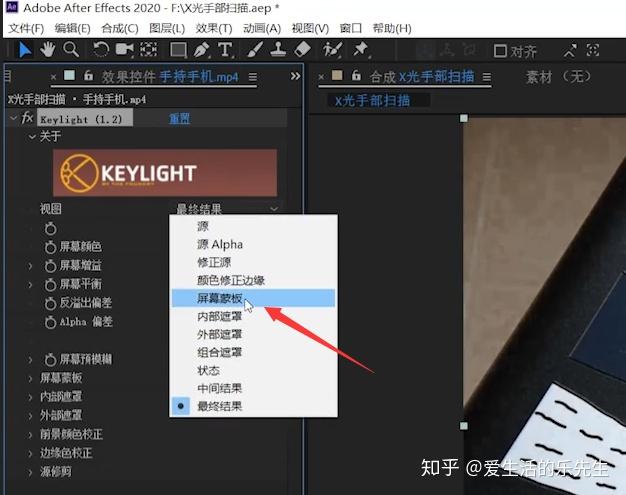This screenshot has height=495, width=626.
Task: Open the 效果(T) menu
Action: click(x=214, y=28)
